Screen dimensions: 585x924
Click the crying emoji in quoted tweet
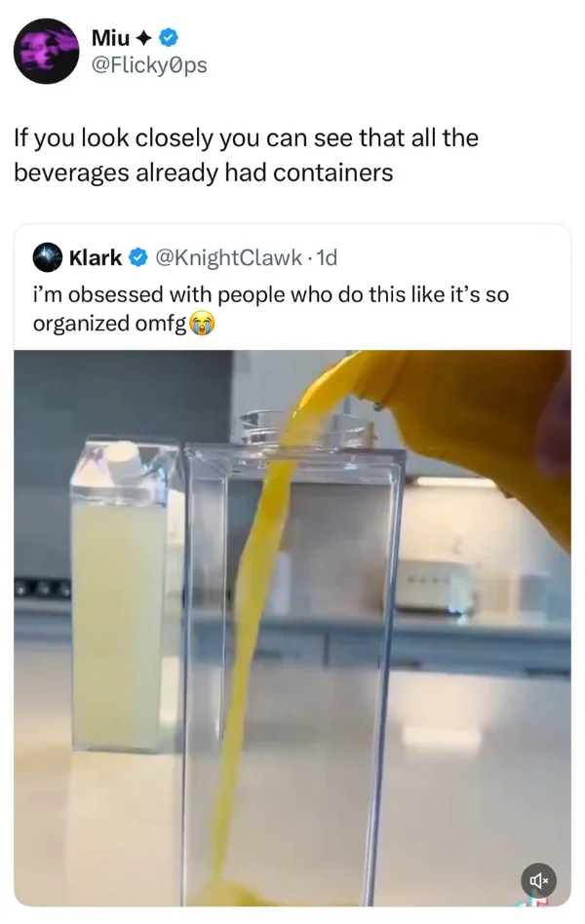tap(202, 325)
